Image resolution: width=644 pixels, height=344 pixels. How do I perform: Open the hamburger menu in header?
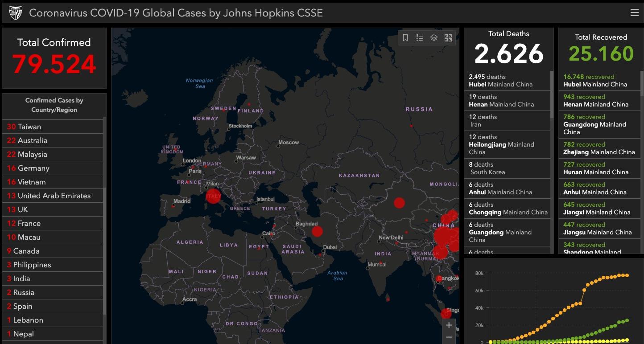point(634,13)
